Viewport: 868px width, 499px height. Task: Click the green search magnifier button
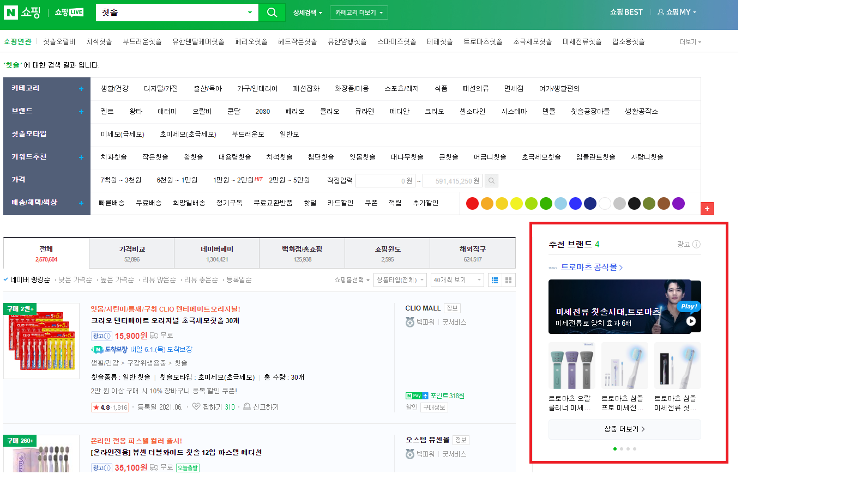[x=272, y=12]
